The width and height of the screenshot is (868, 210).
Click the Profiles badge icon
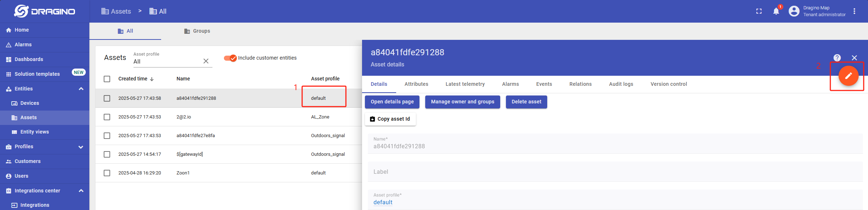[x=9, y=147]
